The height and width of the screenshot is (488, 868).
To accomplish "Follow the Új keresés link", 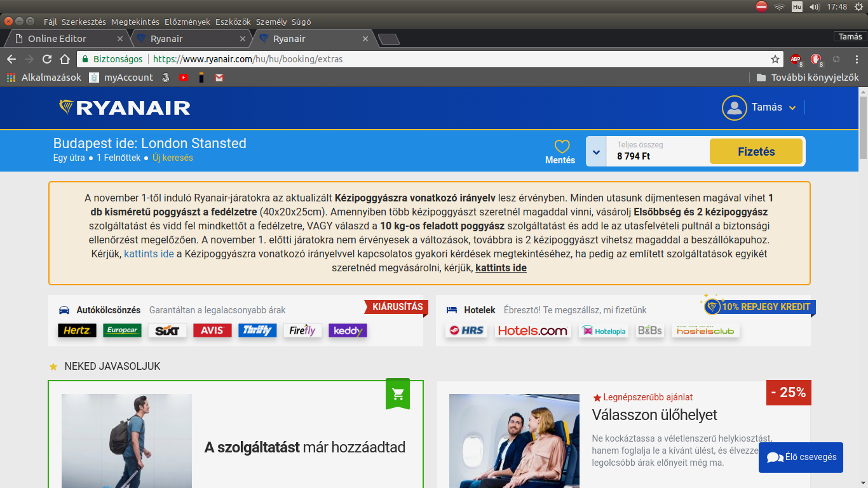I will click(173, 158).
